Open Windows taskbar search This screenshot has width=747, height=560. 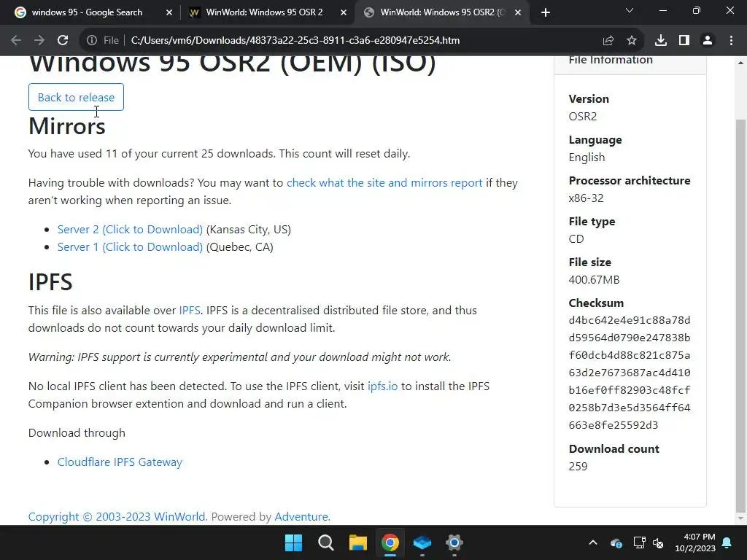click(x=326, y=542)
